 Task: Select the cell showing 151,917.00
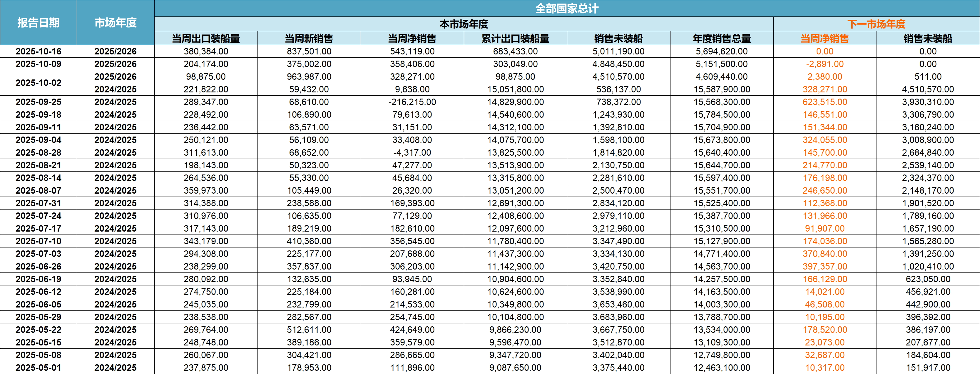pyautogui.click(x=927, y=368)
